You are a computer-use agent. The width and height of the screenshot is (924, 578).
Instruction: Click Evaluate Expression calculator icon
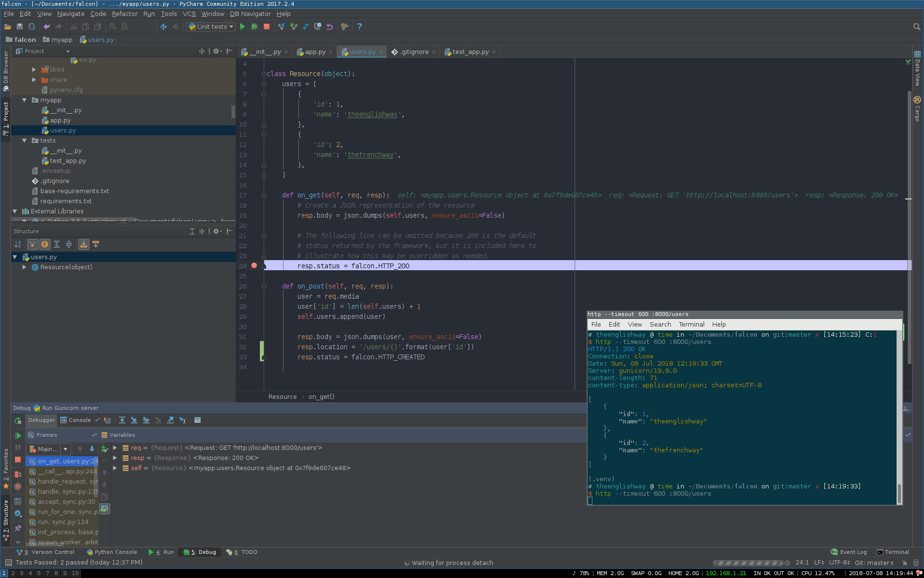click(x=197, y=420)
